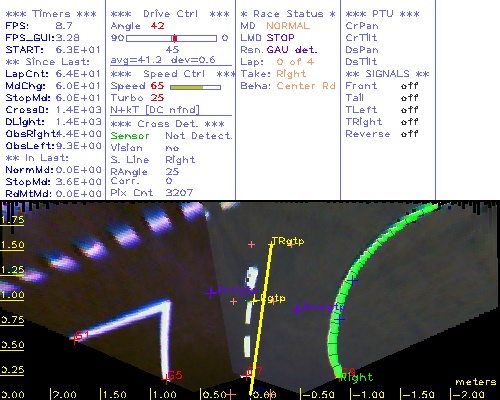Toggle the TLeft signal off value
Viewport: 500px width, 400px height.
click(x=409, y=110)
